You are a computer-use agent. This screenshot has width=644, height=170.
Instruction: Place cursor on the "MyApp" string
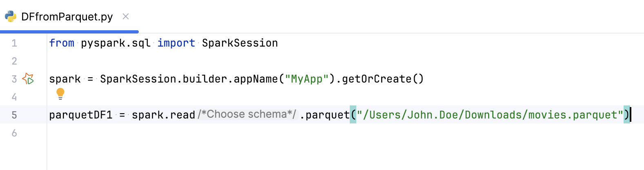click(306, 79)
